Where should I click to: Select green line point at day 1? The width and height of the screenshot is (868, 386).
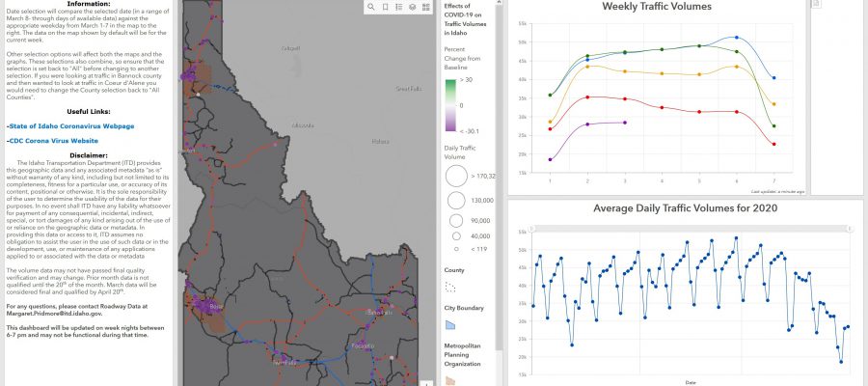pos(550,96)
